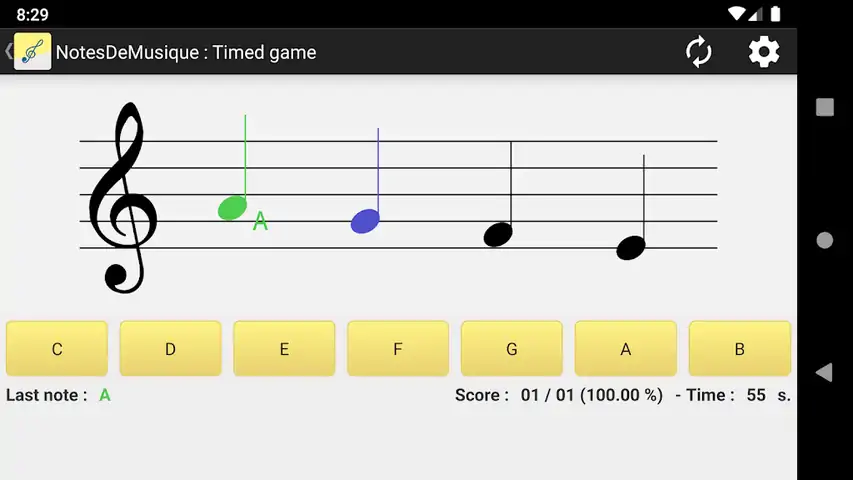Answer with the G note button
Screen dimensions: 853x480
click(511, 349)
